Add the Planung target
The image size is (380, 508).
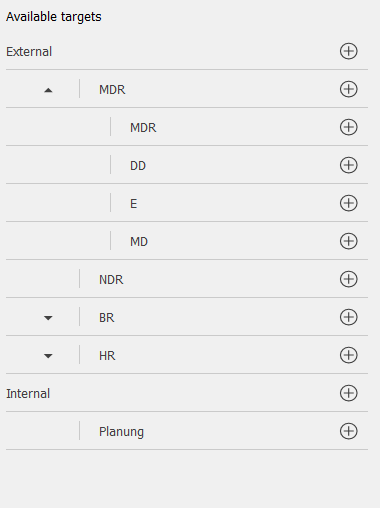[x=349, y=431]
